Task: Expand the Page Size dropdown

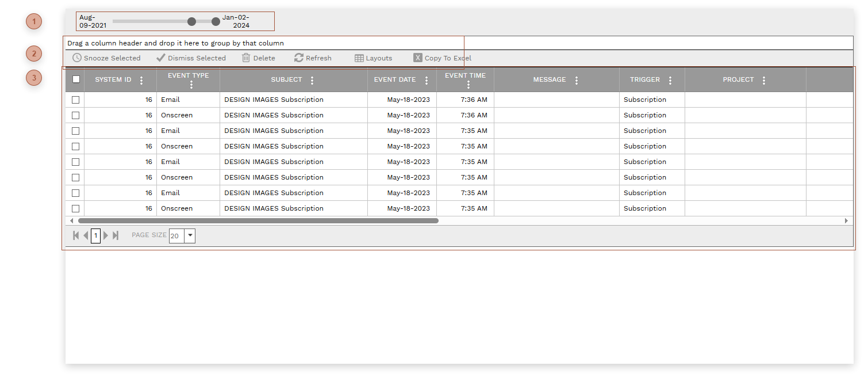Action: tap(190, 235)
